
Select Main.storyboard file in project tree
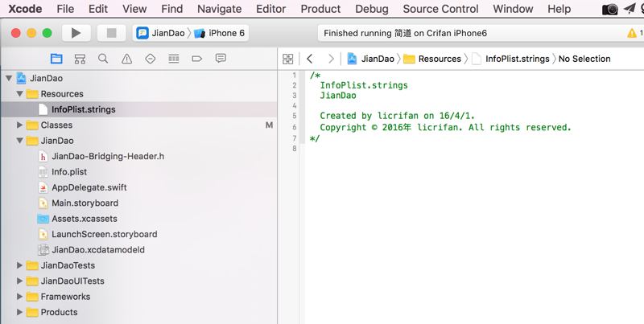point(85,203)
